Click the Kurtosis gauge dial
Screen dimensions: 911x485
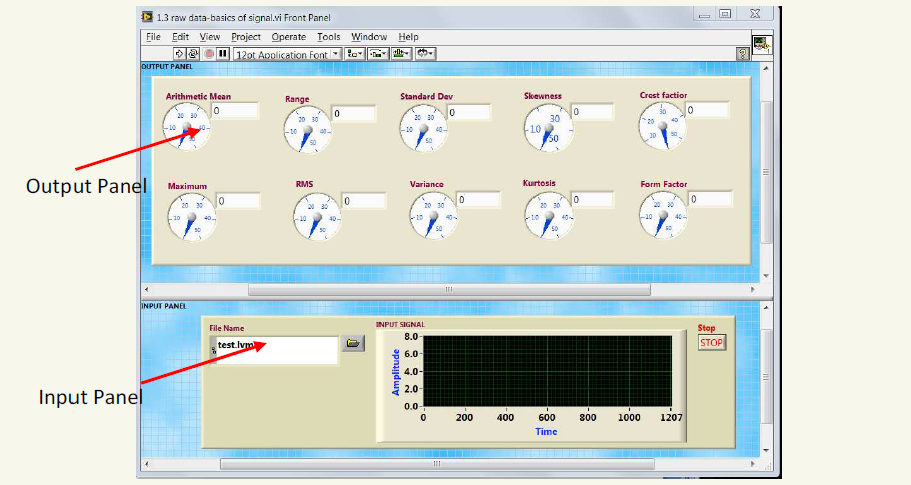click(548, 216)
